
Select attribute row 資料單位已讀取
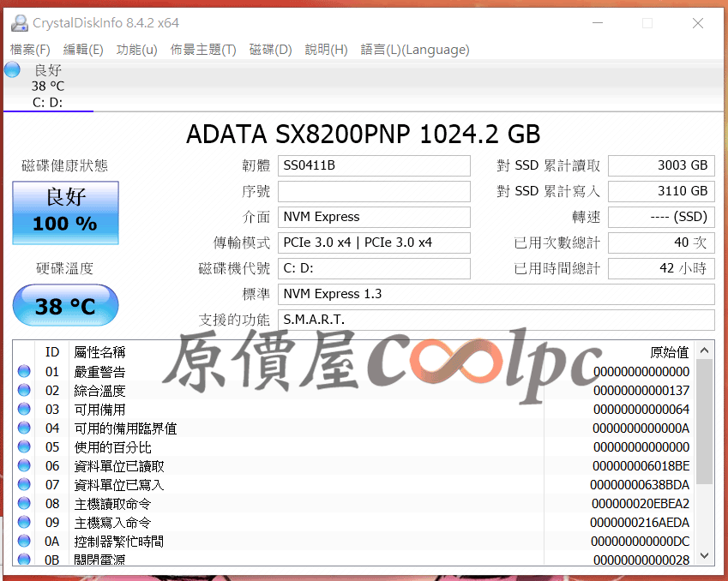point(354,465)
